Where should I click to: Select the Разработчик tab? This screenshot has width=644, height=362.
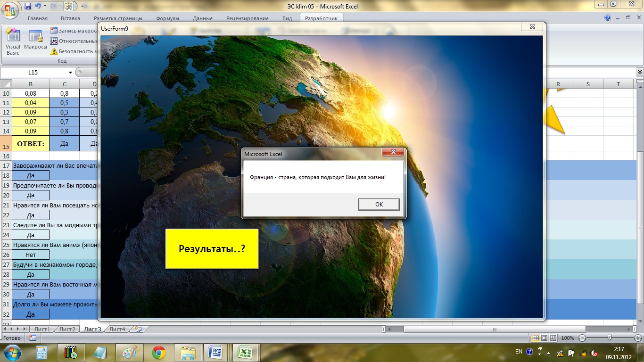click(322, 18)
